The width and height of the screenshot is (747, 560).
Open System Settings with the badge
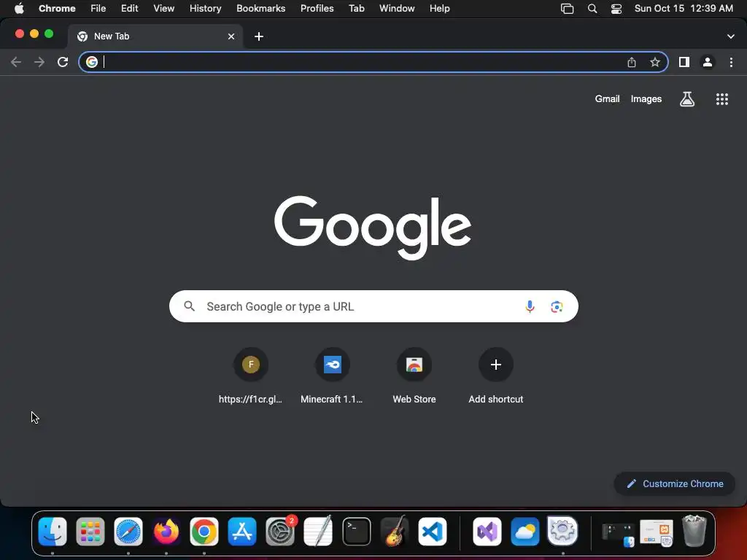pyautogui.click(x=280, y=532)
